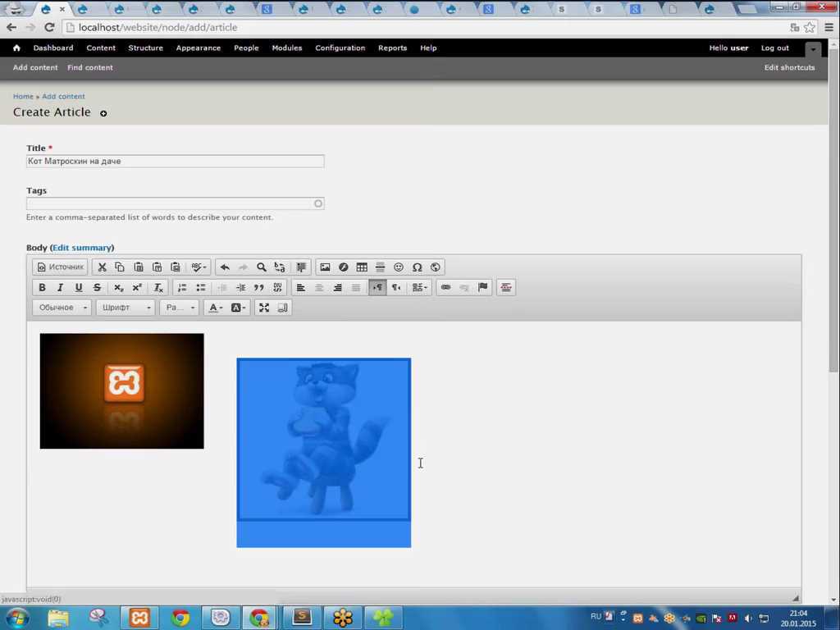Open the Обычное paragraph format dropdown
The width and height of the screenshot is (840, 630).
[x=62, y=308]
